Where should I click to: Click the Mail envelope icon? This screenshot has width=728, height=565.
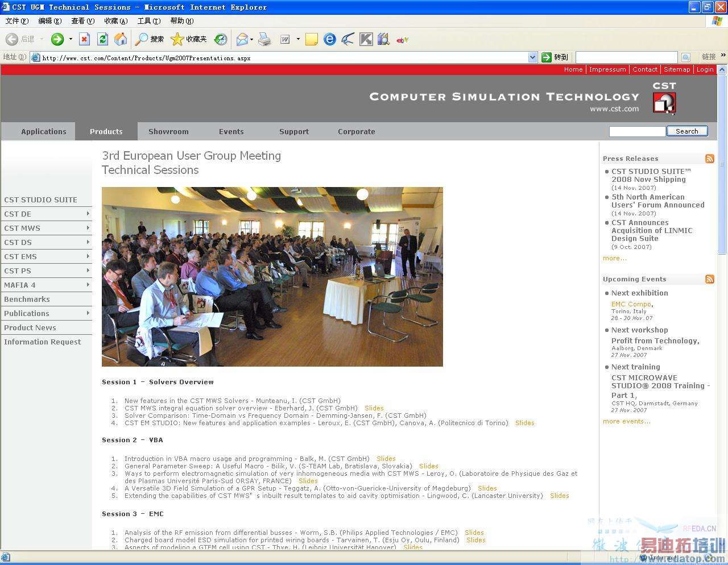[x=242, y=39]
